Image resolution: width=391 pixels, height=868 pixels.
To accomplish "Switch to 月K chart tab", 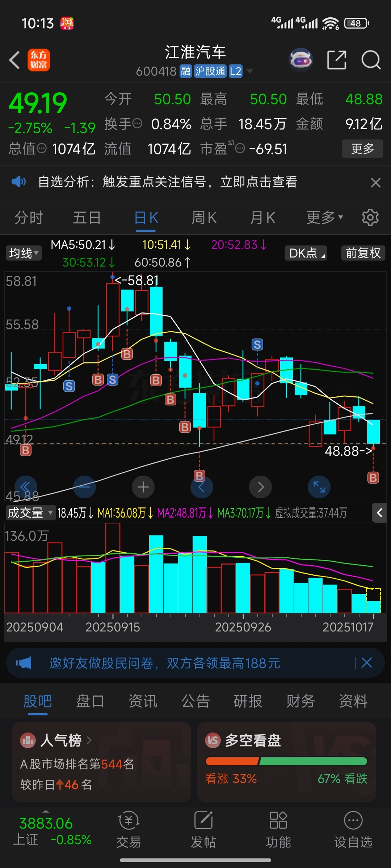I will [x=263, y=218].
